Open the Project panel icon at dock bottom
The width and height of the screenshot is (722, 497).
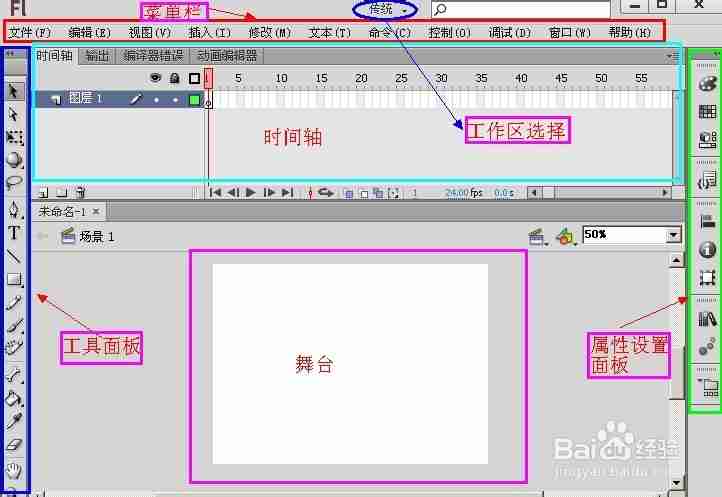[x=709, y=388]
